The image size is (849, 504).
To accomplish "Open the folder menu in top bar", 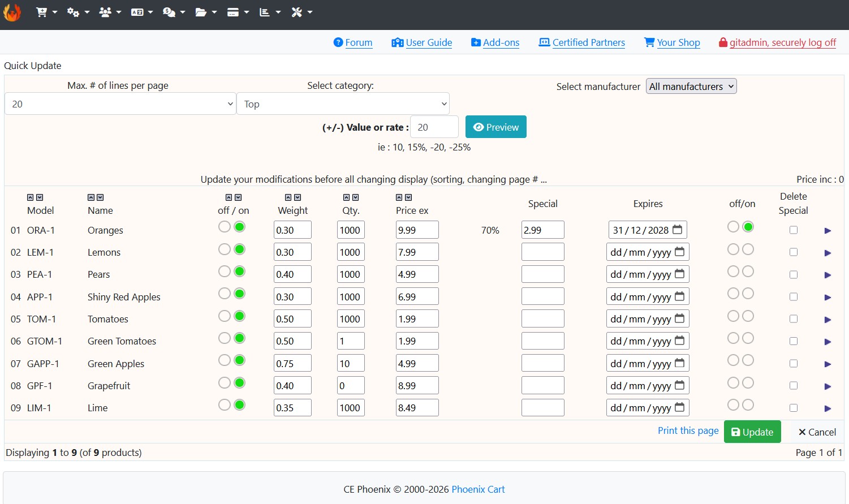I will click(206, 12).
